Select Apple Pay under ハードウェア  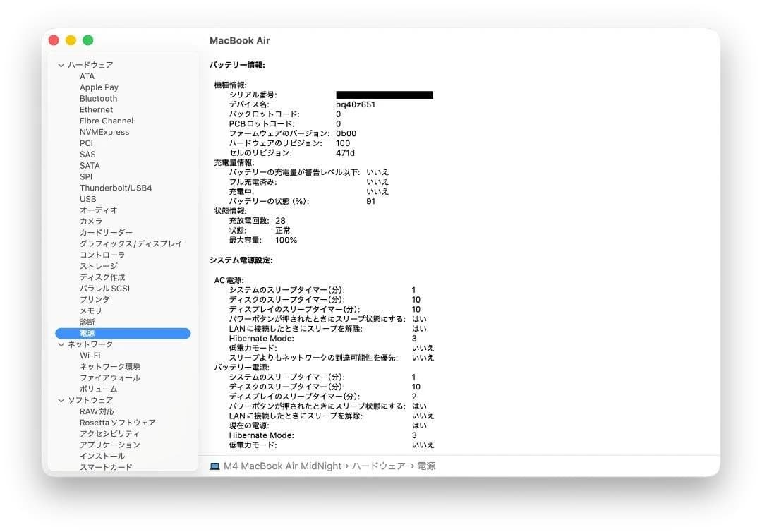[99, 87]
